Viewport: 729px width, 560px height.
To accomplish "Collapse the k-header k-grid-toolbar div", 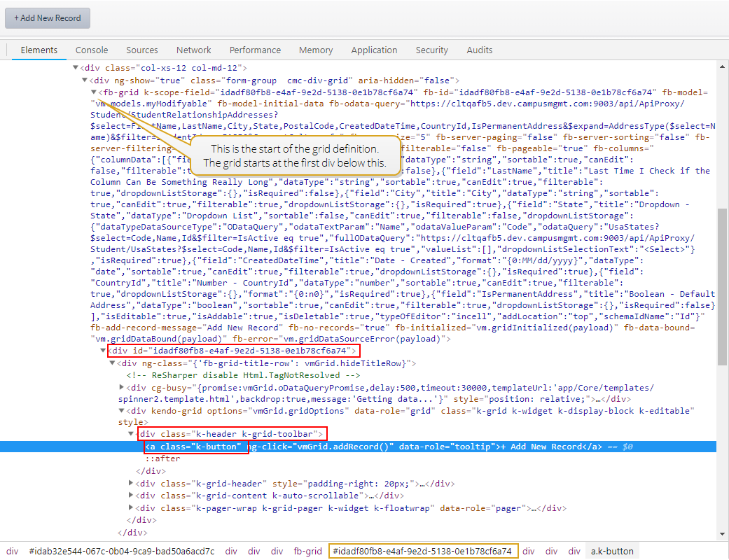I will [131, 433].
